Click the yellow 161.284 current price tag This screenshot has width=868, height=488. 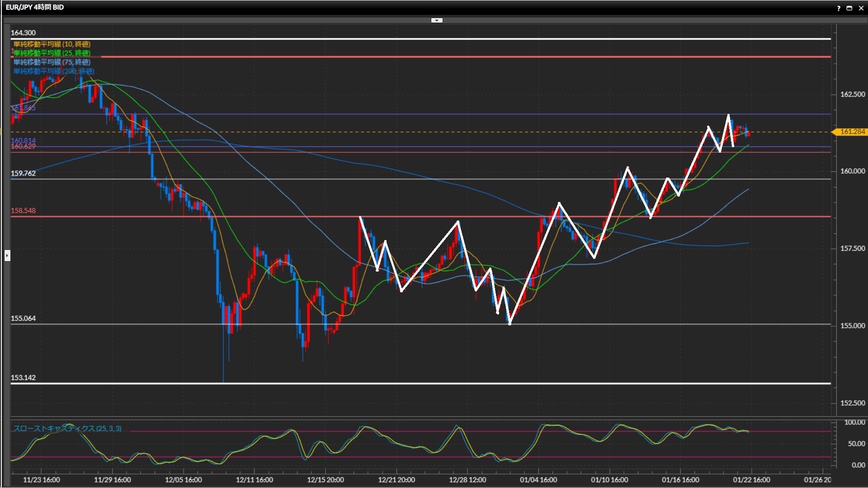click(852, 131)
